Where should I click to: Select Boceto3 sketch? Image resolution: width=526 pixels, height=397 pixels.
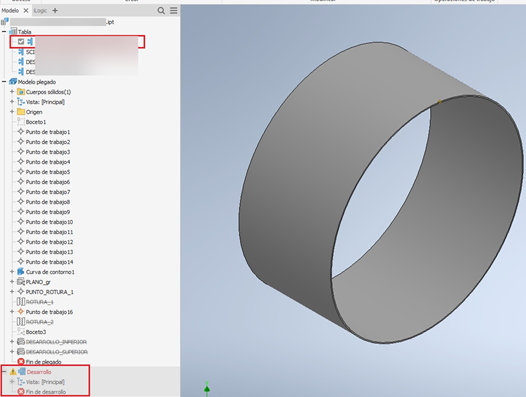pos(36,332)
